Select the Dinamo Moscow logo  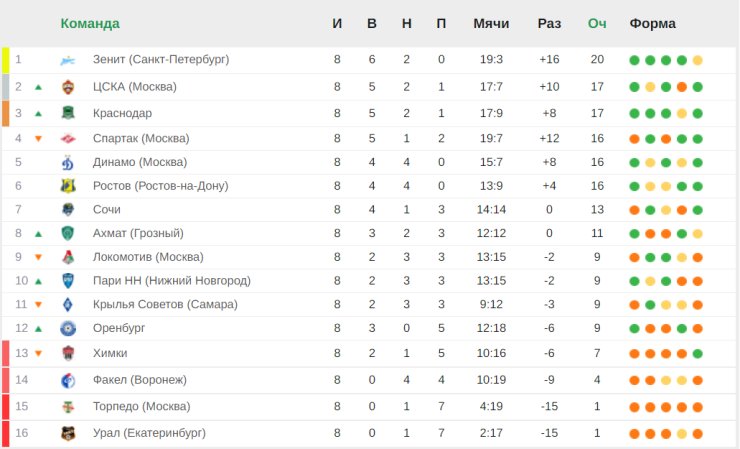(68, 162)
